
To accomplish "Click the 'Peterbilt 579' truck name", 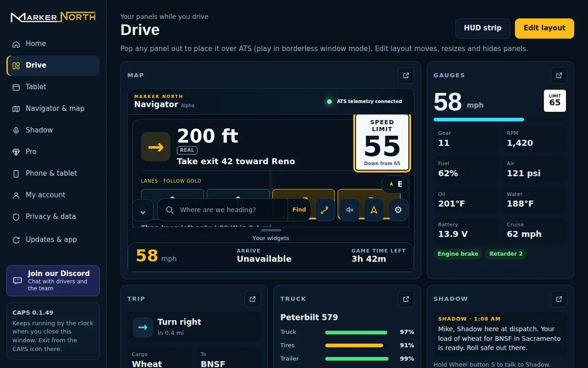I will 309,317.
